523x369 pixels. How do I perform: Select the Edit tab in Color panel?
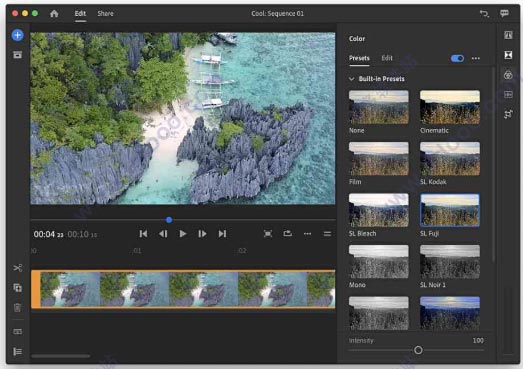click(387, 58)
